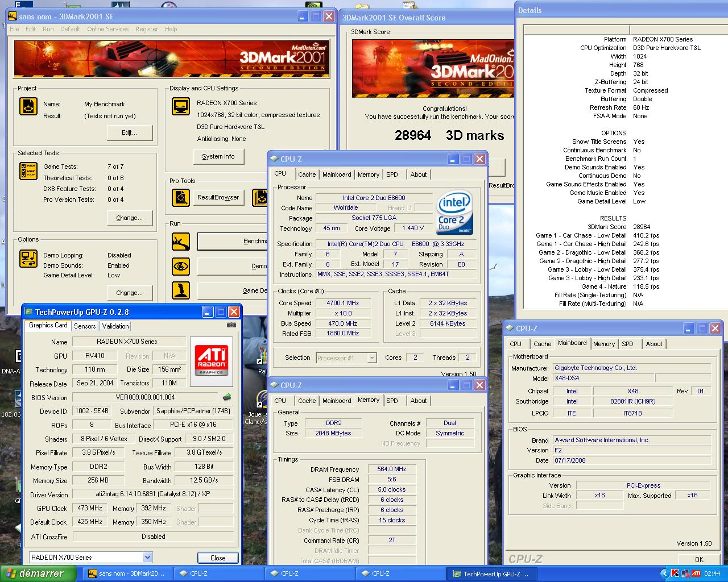Click the Kaspersky tray icon

click(x=675, y=573)
